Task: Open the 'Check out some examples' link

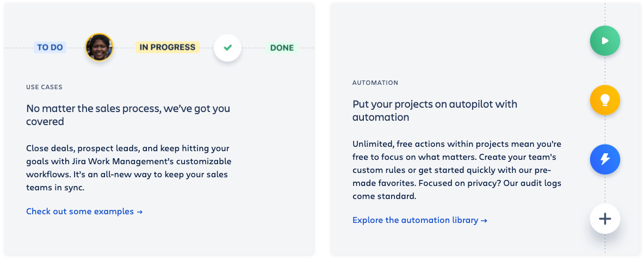Action: 80,212
